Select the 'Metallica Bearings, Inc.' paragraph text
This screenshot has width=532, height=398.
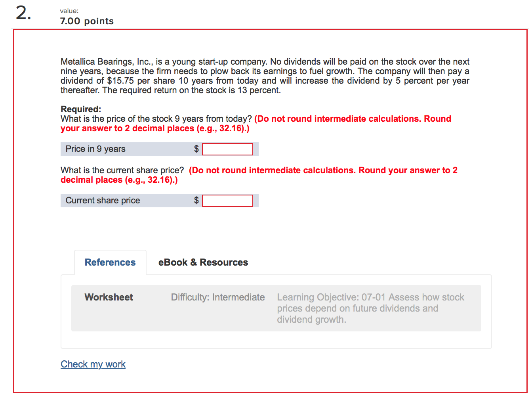tap(265, 76)
